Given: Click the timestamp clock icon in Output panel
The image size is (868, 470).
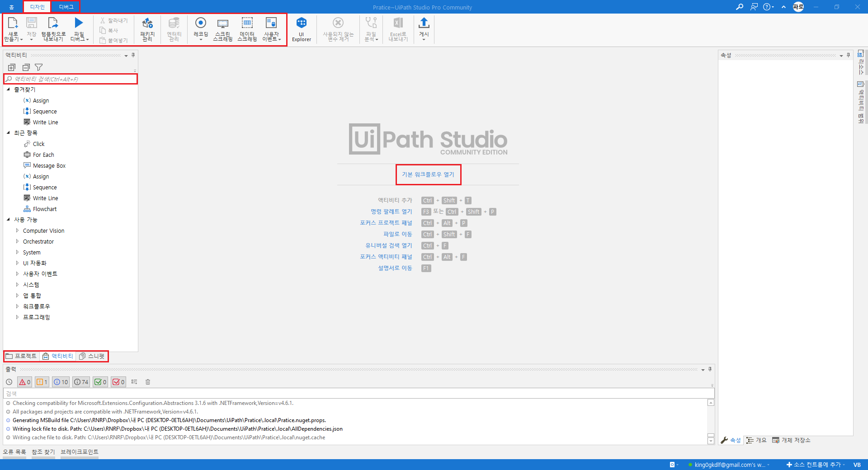Looking at the screenshot, I should pyautogui.click(x=9, y=382).
